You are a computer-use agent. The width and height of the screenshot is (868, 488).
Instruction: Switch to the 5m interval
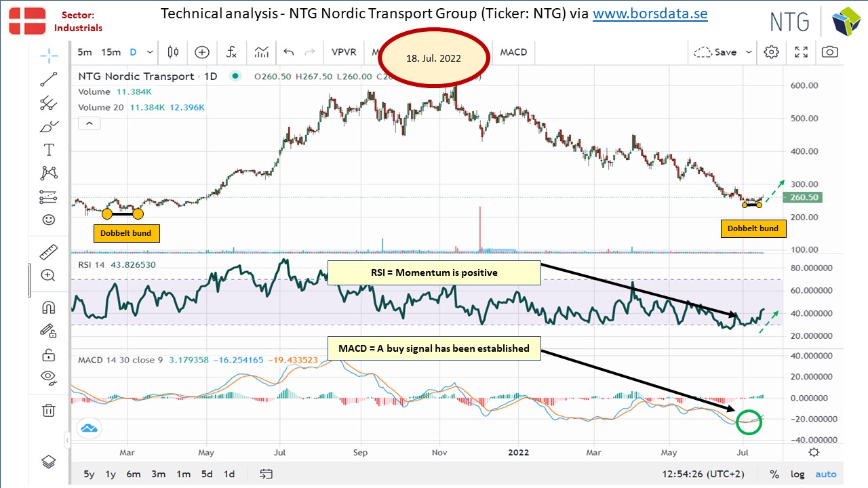coord(85,52)
